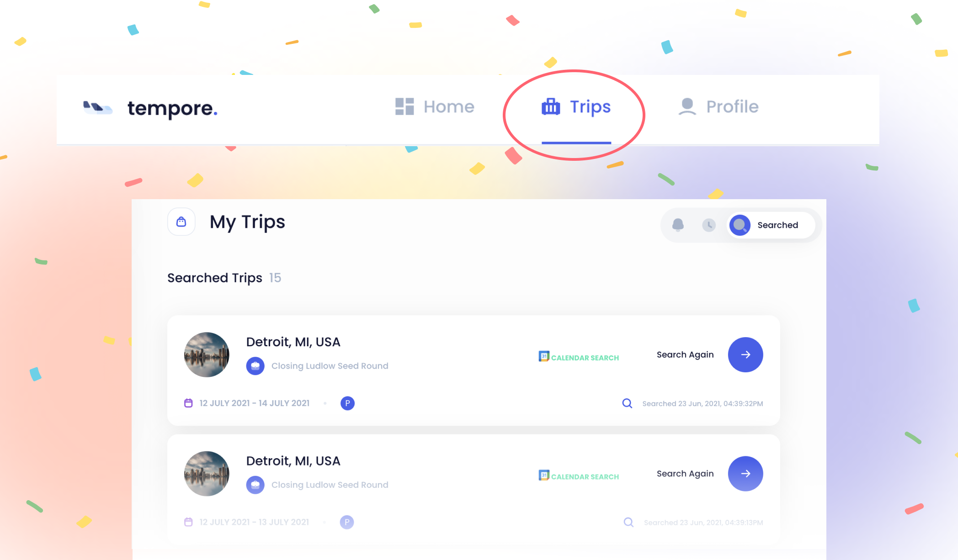Open the first Detroit city thumbnail
The width and height of the screenshot is (958, 560).
click(207, 354)
